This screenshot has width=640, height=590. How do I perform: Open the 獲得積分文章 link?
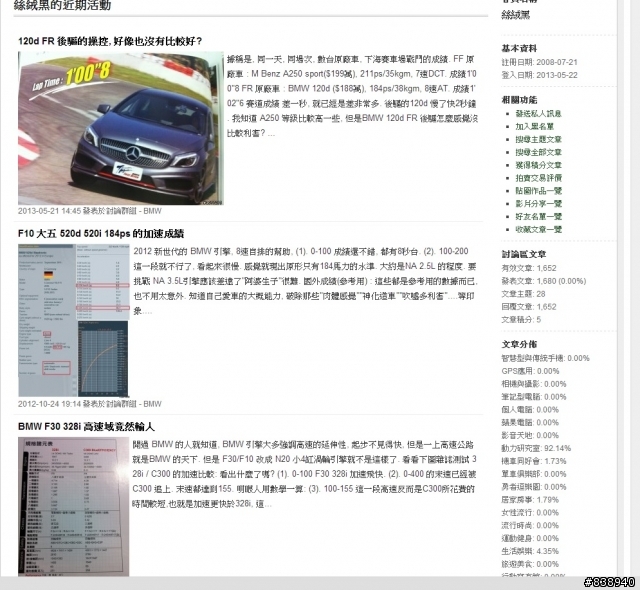[538, 165]
